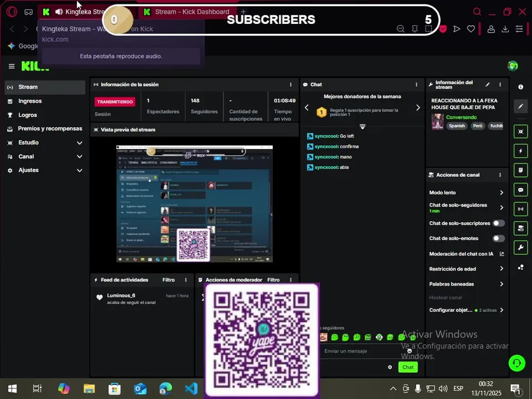Viewport: 532px width, 399px height.
Task: Click the info icon in right sidebar
Action: (520, 87)
